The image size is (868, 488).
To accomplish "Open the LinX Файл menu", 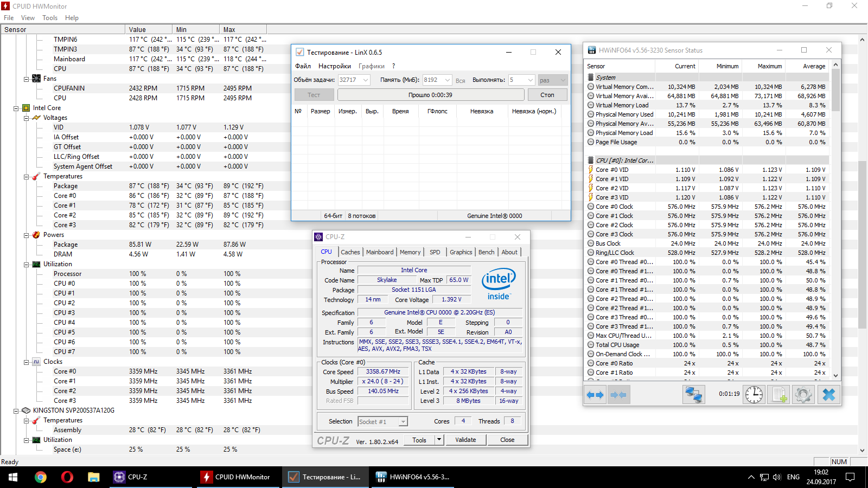I will coord(303,66).
